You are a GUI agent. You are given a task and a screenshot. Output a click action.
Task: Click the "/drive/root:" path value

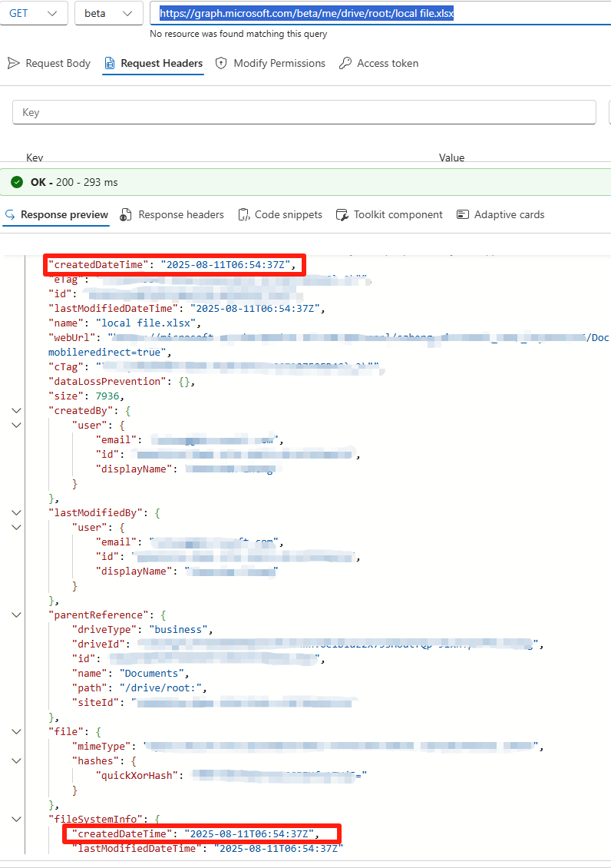(x=161, y=688)
